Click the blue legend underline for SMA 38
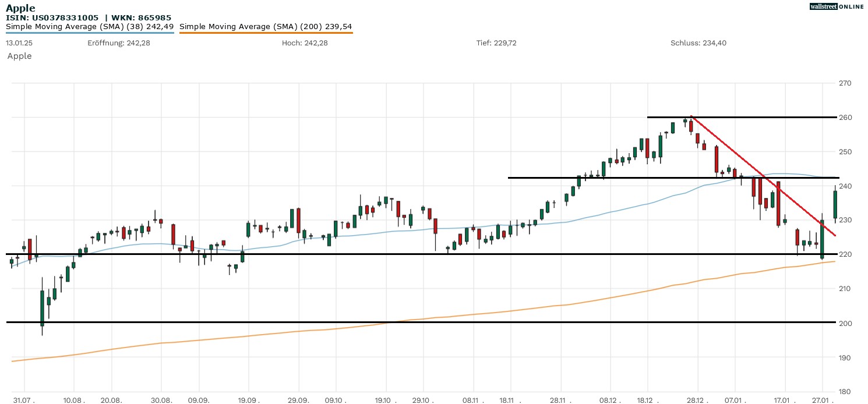The width and height of the screenshot is (868, 404). coord(90,33)
